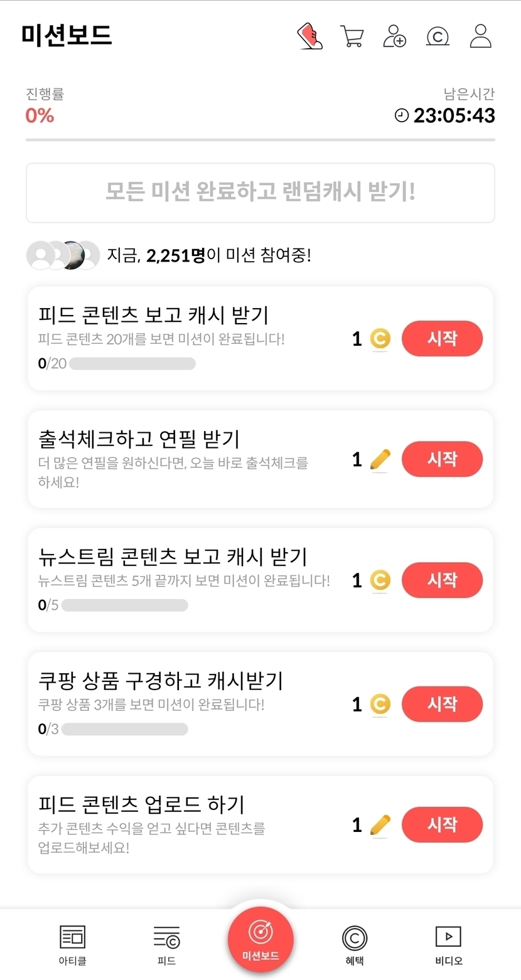Open the shopping cart icon

coord(352,36)
